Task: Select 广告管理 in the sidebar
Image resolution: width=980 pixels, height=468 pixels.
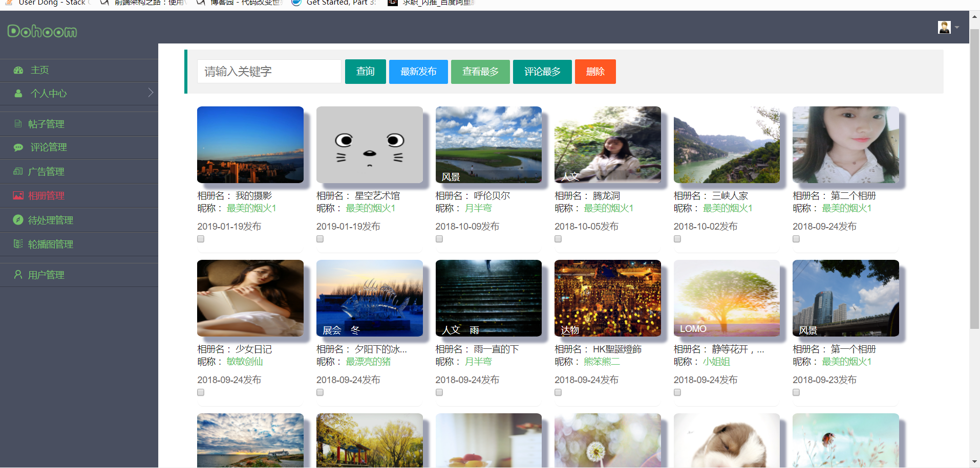Action: tap(79, 171)
